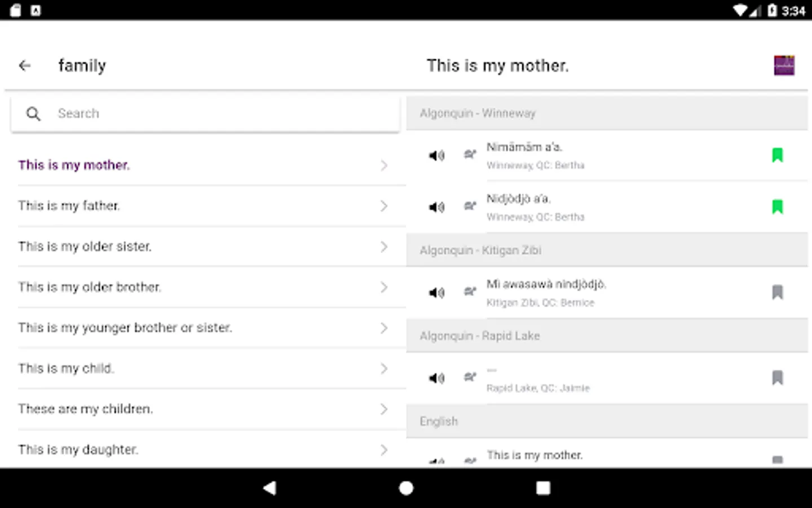812x508 pixels.
Task: Play Rapid Lake Jaimie audio
Action: tap(436, 378)
